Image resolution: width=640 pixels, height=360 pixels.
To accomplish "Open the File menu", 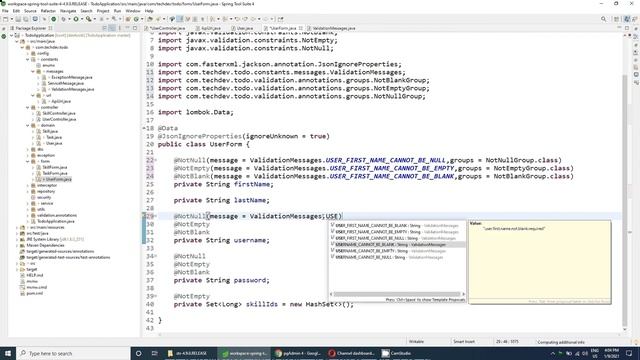I will (x=5, y=11).
